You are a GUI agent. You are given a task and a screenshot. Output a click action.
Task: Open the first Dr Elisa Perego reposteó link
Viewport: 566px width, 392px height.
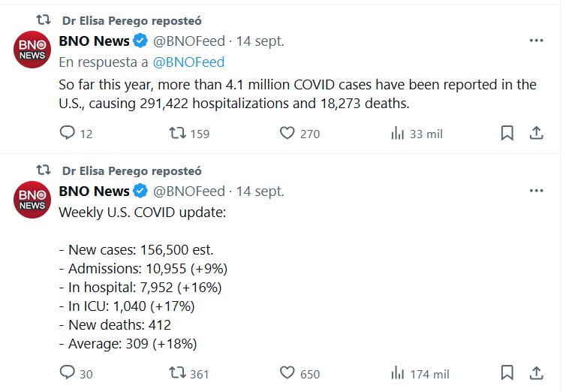pyautogui.click(x=131, y=21)
